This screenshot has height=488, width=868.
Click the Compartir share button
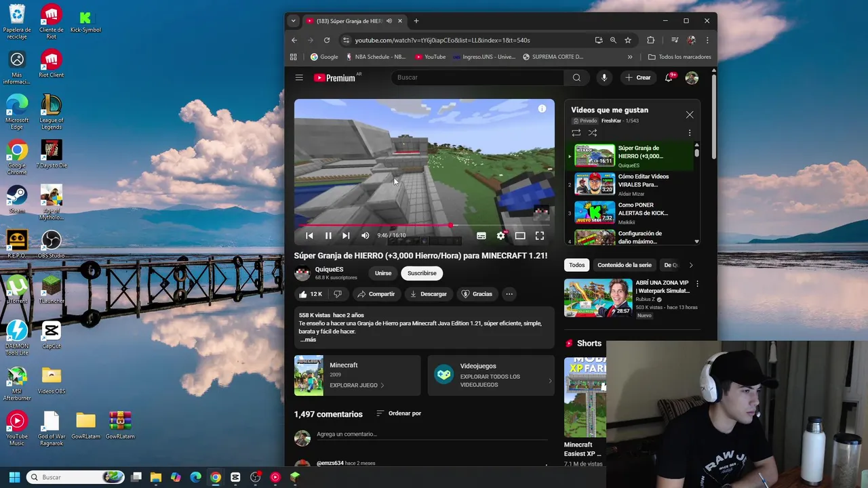376,294
